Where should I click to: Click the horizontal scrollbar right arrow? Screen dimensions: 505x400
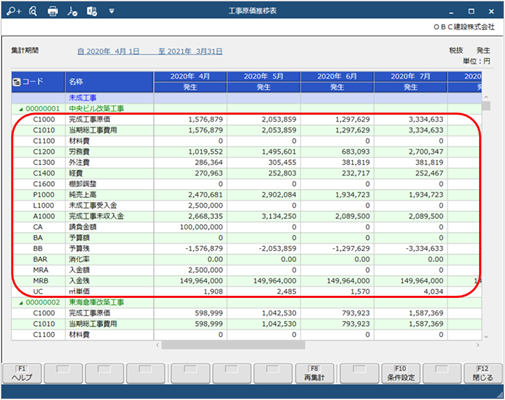(x=478, y=345)
